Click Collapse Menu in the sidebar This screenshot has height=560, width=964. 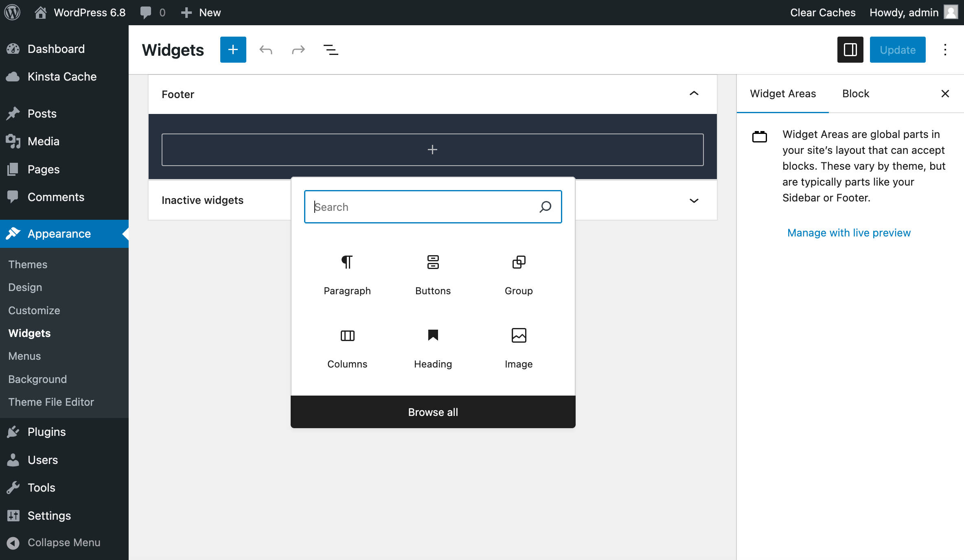pos(64,542)
